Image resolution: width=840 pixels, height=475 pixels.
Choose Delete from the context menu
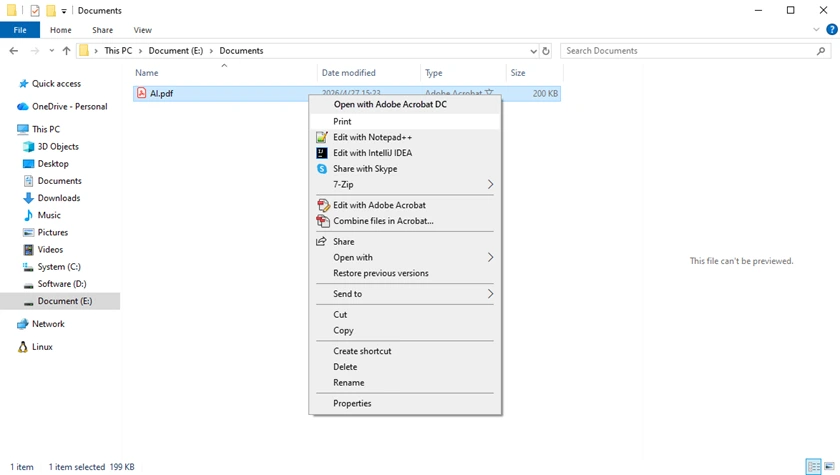coord(405,367)
